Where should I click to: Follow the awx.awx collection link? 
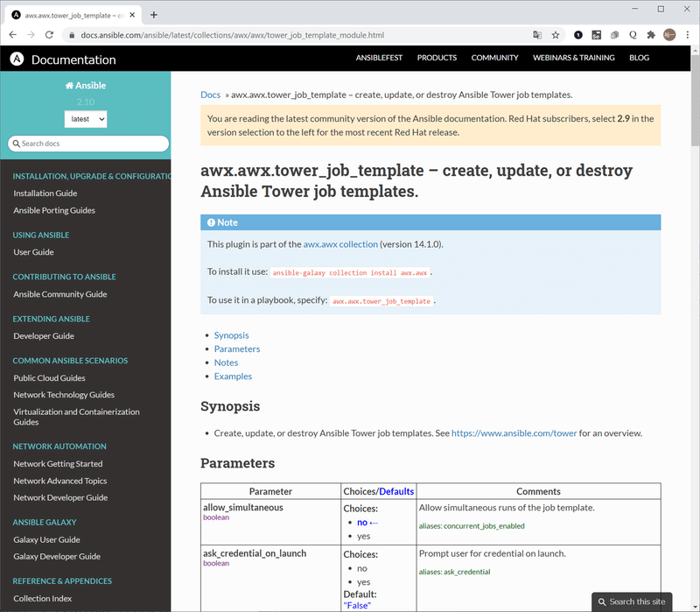(341, 244)
